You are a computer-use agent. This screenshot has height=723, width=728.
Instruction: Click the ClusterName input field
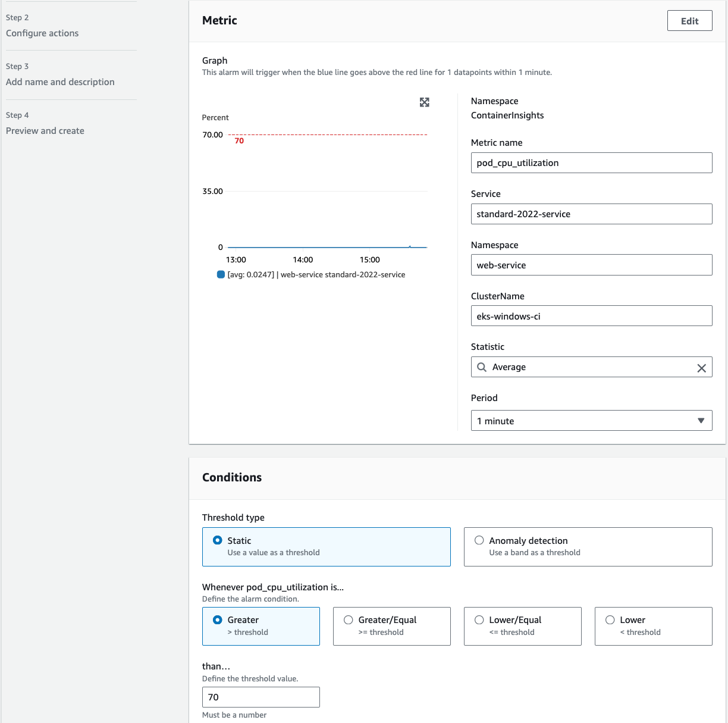(x=591, y=316)
